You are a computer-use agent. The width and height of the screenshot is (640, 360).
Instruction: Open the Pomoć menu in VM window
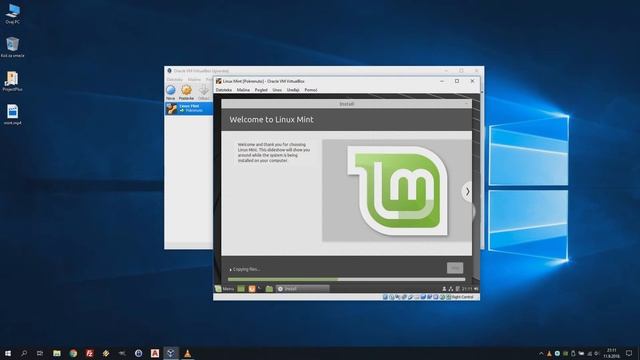311,90
